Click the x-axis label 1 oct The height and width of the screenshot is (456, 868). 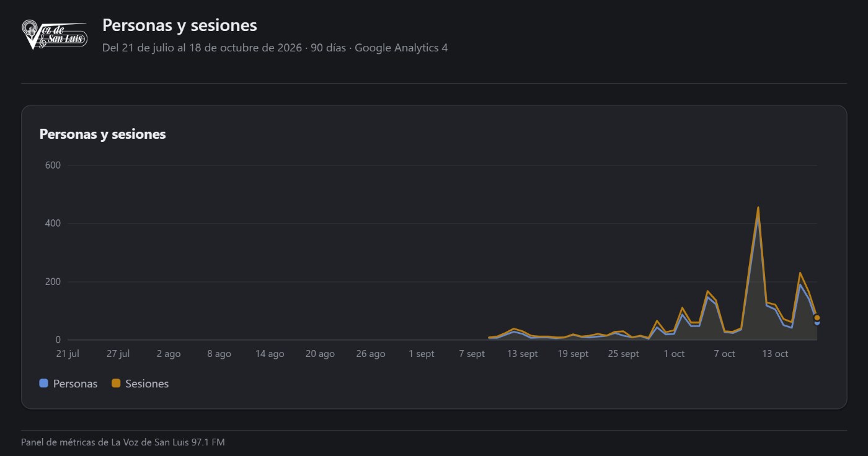point(674,354)
